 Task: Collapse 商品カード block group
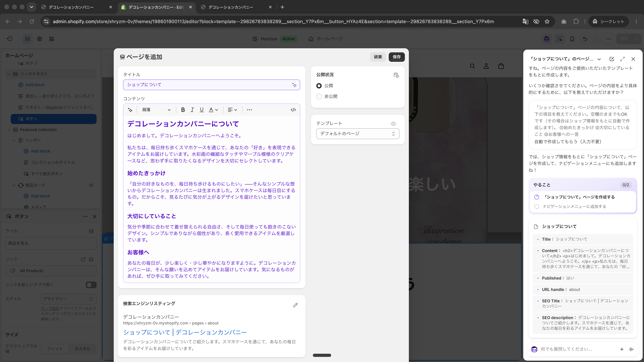pyautogui.click(x=14, y=185)
